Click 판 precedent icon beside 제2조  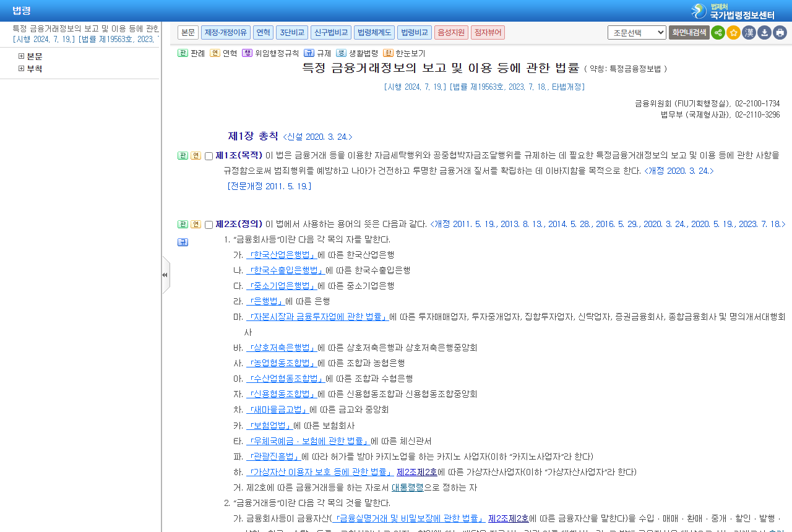tap(183, 225)
